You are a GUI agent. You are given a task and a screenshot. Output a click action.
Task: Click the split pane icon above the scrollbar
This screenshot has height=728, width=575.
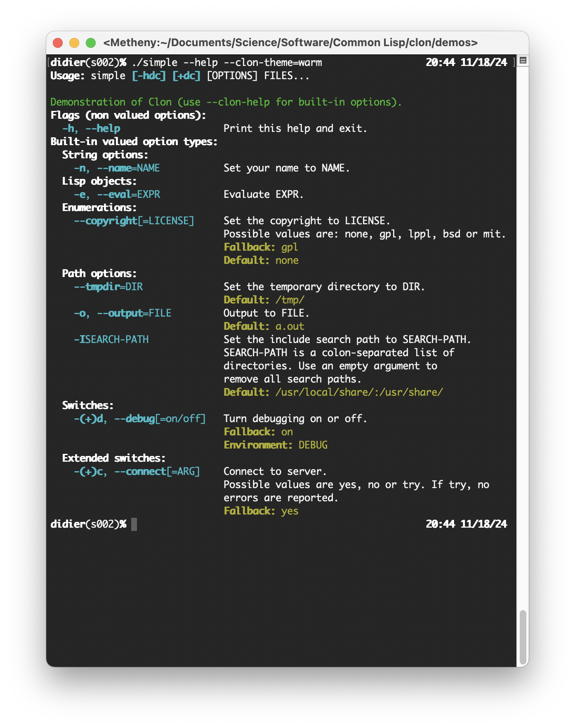(x=523, y=61)
